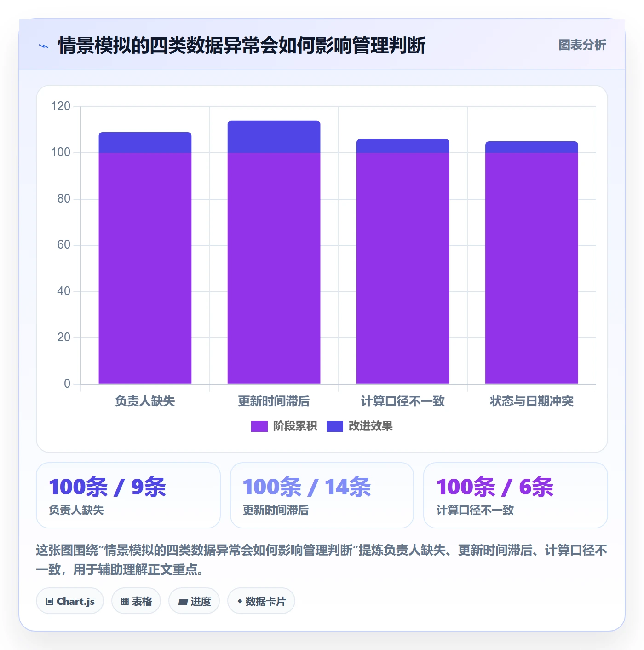Open the 100条 / 14条 data card
644x650 pixels.
point(322,495)
